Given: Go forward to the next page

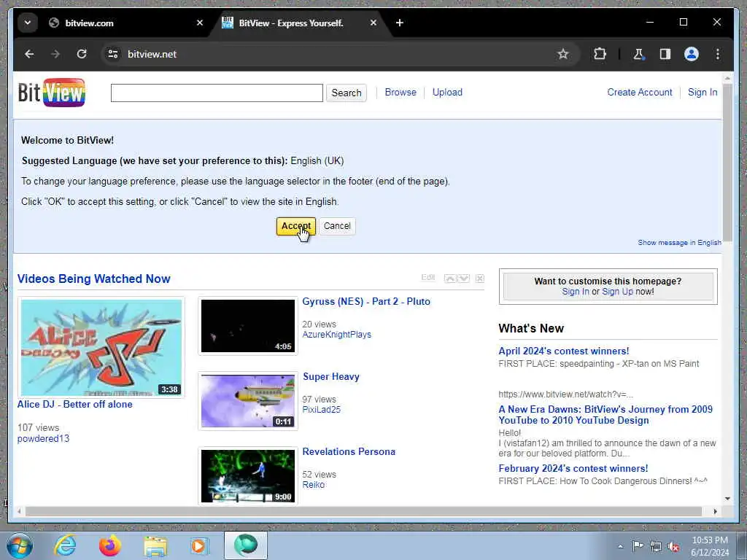Looking at the screenshot, I should [55, 54].
